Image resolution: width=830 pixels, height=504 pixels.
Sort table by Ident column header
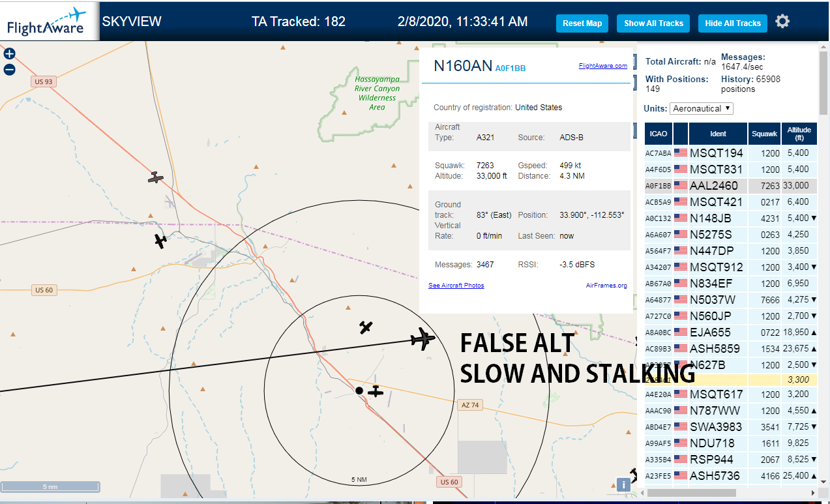[x=718, y=134]
